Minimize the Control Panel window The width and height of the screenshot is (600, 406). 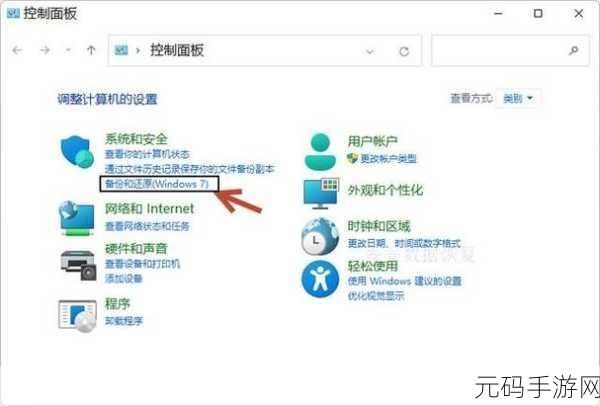[498, 14]
